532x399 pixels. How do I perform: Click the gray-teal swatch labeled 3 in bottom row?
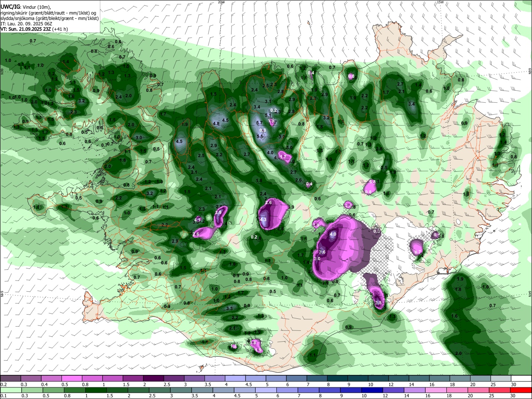(180, 390)
